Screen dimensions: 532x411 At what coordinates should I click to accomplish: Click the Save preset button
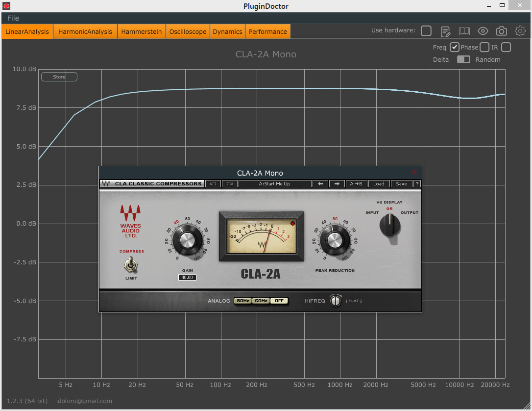401,184
